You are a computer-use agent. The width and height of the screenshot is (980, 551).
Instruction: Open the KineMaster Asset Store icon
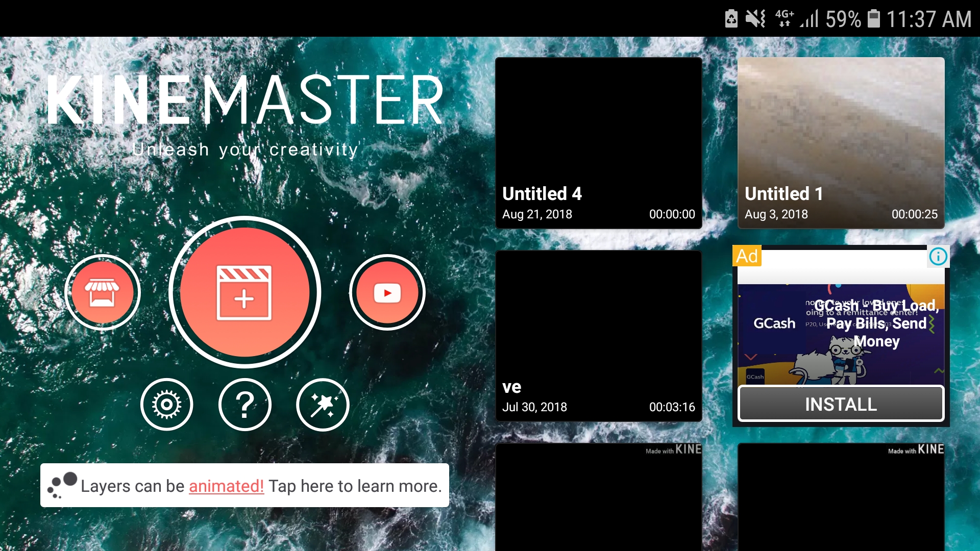coord(103,292)
